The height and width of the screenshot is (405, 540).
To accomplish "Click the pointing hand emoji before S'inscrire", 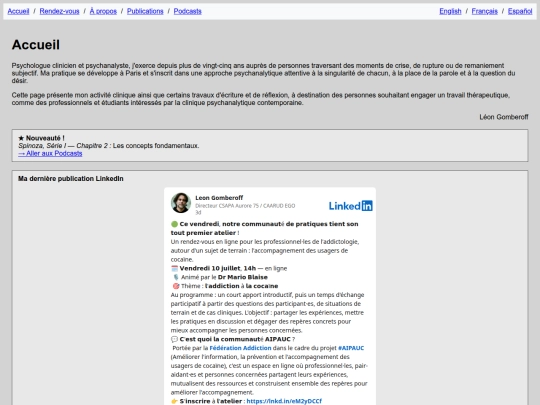I will click(175, 401).
